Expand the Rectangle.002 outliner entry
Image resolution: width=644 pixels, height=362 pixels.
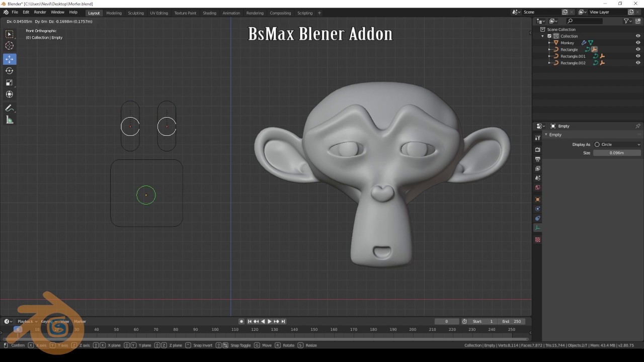click(x=549, y=63)
